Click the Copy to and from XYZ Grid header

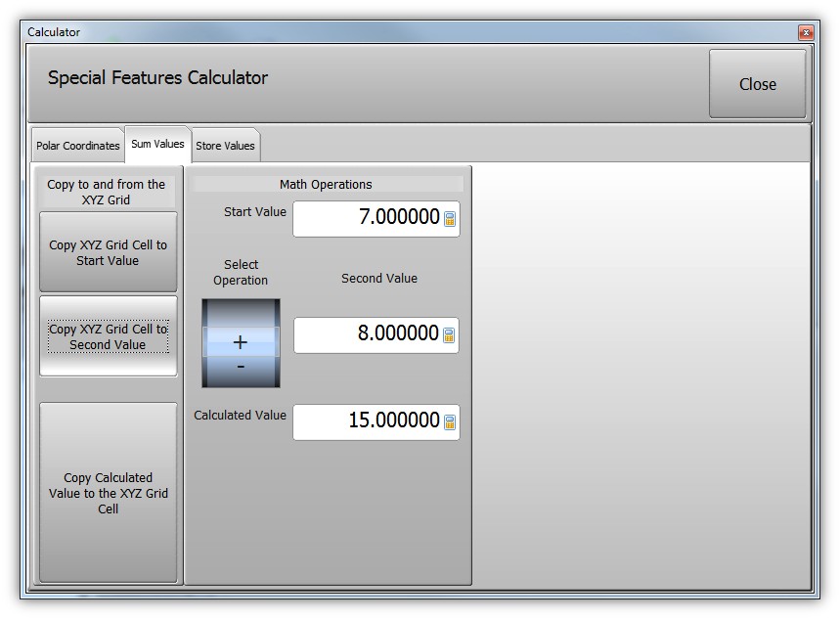[107, 192]
